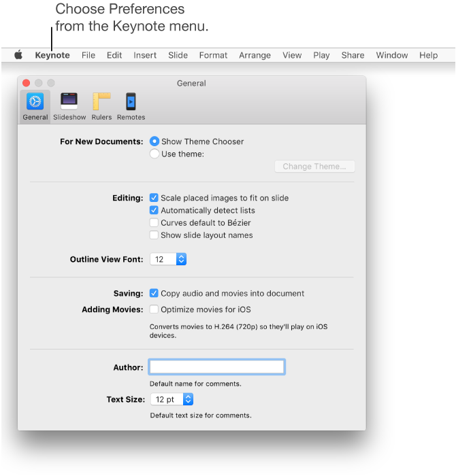456x476 pixels.
Task: Click the 'Saving:' label
Action: pos(128,293)
